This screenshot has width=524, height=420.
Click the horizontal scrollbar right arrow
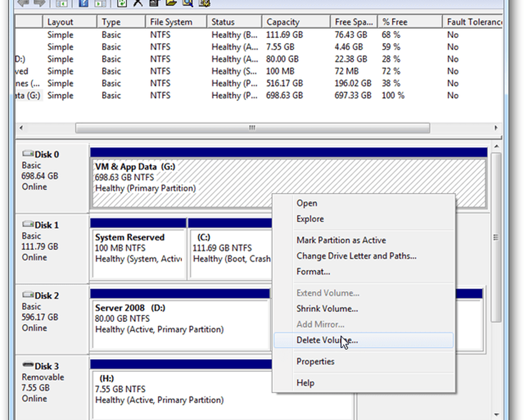click(496, 128)
